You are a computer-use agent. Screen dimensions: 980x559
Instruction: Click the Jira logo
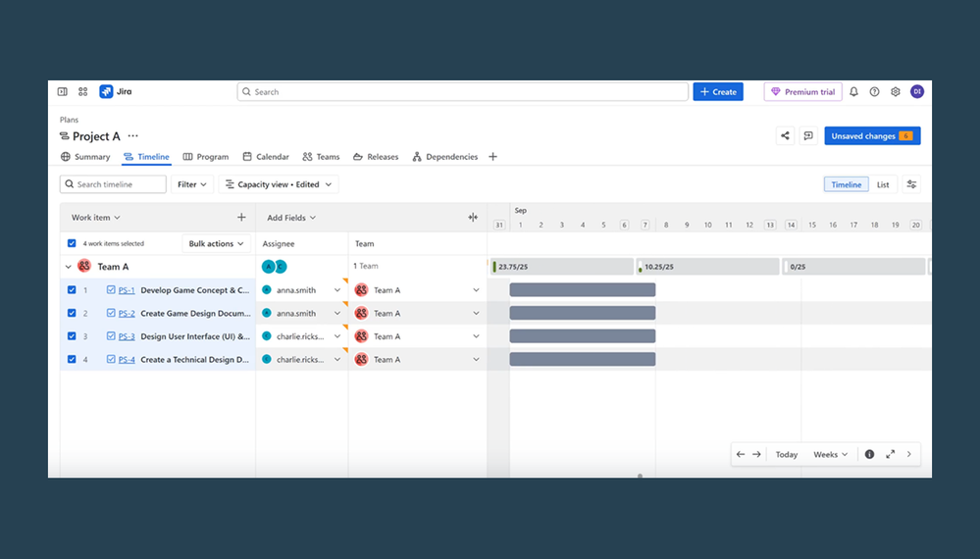coord(116,92)
